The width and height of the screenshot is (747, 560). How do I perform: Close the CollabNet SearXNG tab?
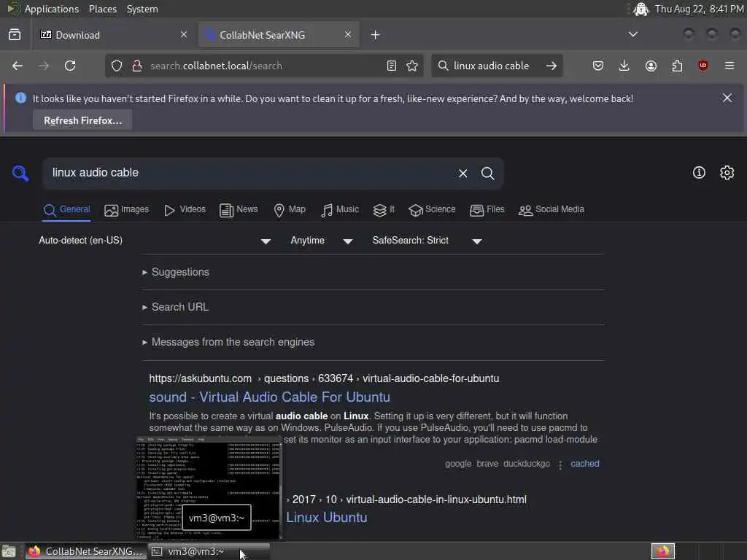coord(348,34)
